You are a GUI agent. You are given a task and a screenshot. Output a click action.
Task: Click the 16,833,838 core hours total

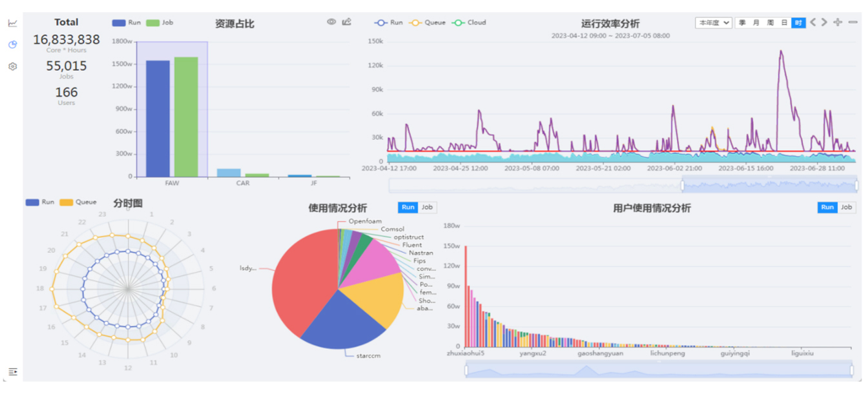pos(67,39)
